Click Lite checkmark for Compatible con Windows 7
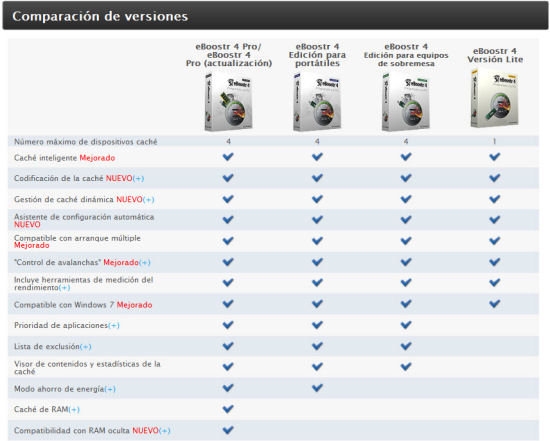The height and width of the screenshot is (441, 550). click(x=495, y=303)
